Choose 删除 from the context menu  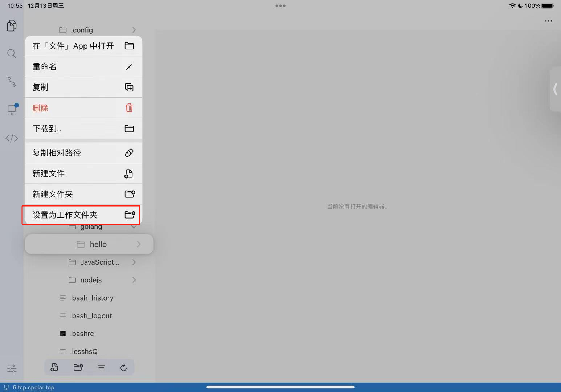[83, 108]
